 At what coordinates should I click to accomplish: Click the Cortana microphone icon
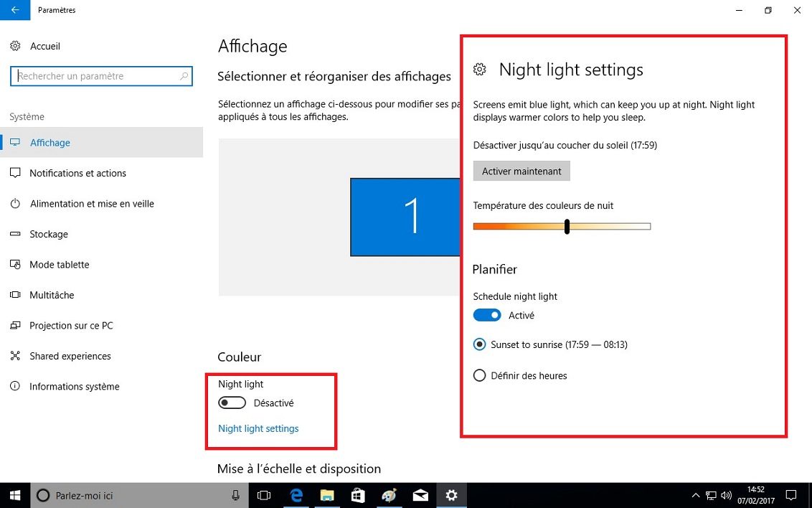[x=235, y=495]
